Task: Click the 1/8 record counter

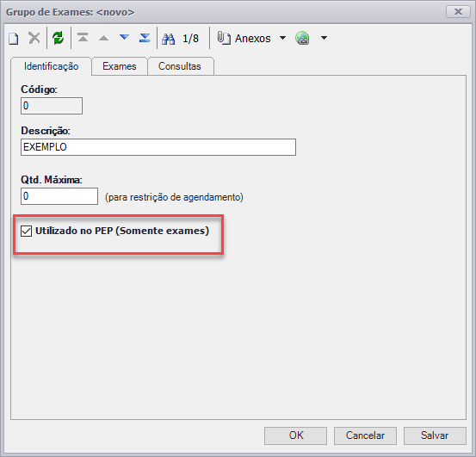Action: (190, 39)
